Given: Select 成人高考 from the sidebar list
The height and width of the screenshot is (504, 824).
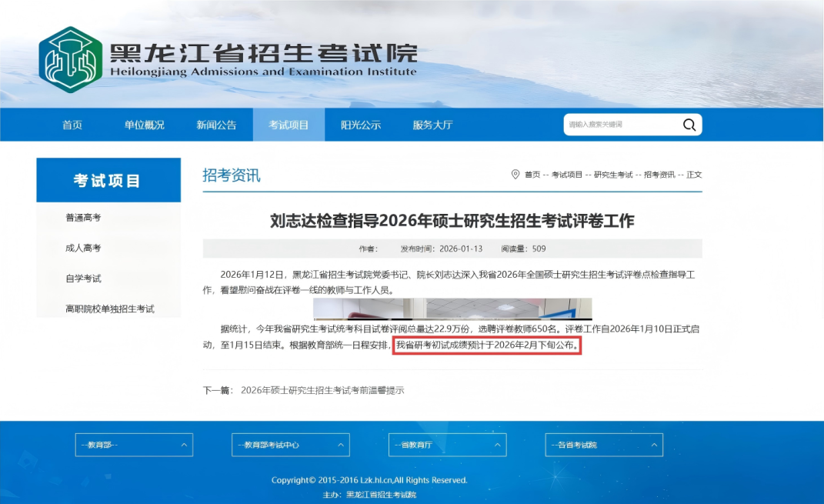Looking at the screenshot, I should point(83,248).
